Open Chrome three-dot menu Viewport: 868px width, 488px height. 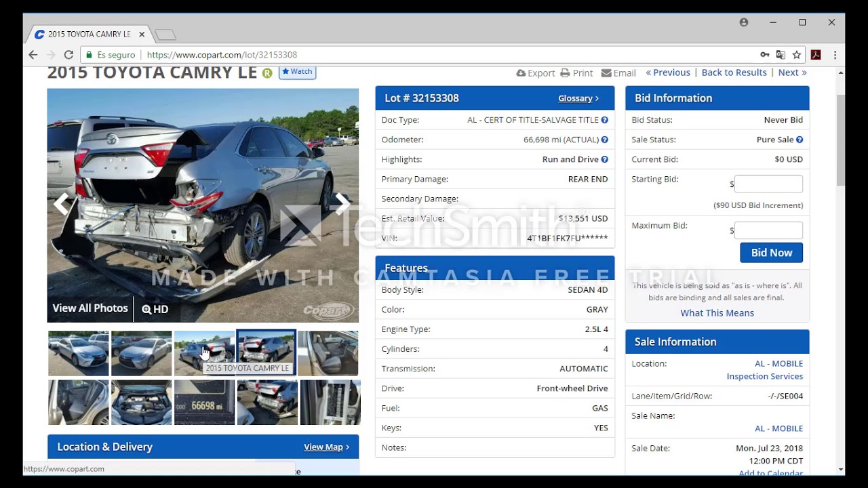pos(835,55)
